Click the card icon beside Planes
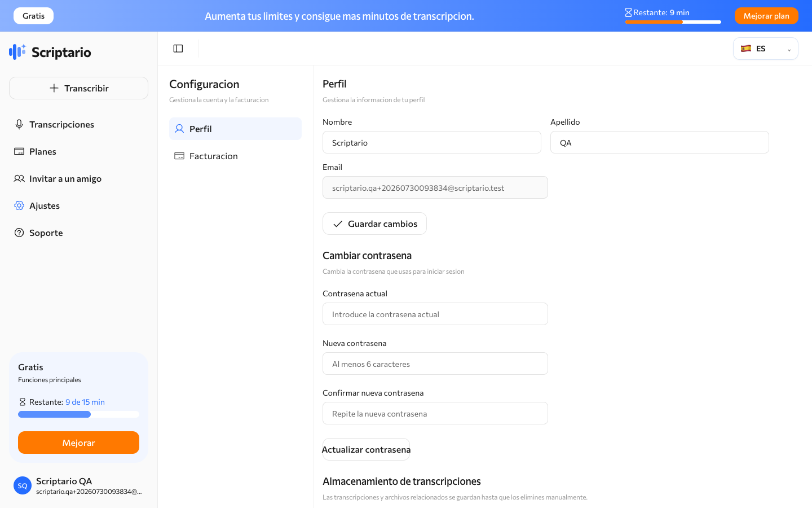Image resolution: width=812 pixels, height=508 pixels. (19, 151)
